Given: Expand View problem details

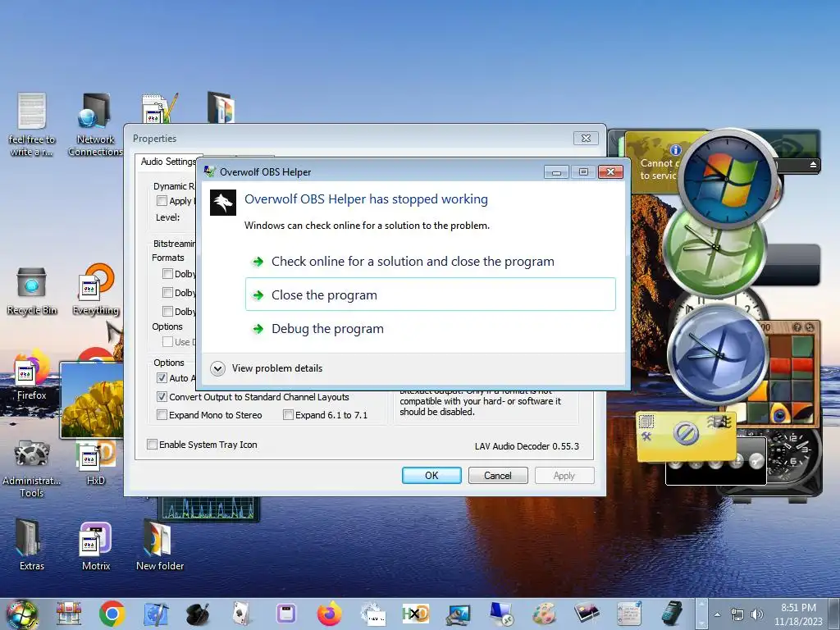Looking at the screenshot, I should click(x=267, y=368).
